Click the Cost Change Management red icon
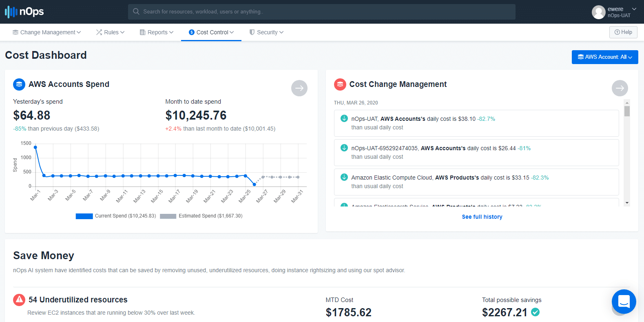 pos(340,84)
